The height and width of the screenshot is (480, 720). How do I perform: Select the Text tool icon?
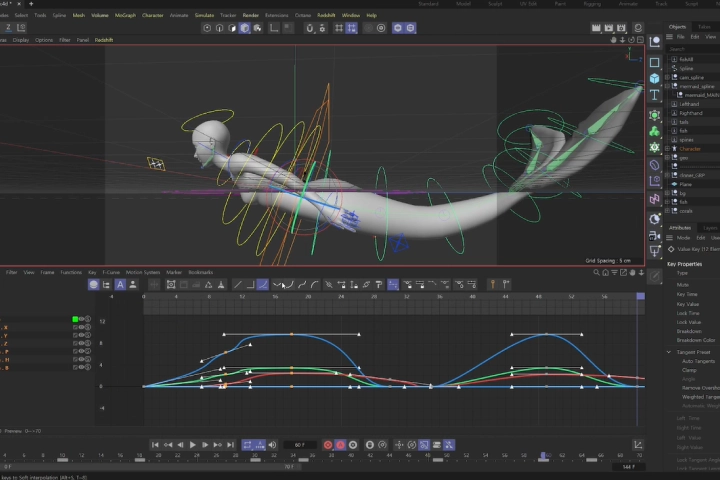click(x=654, y=95)
